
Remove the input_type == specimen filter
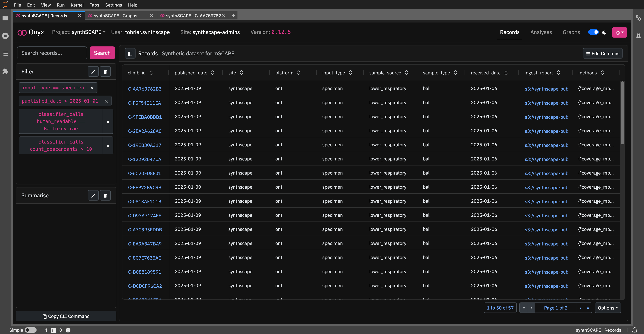click(x=92, y=88)
